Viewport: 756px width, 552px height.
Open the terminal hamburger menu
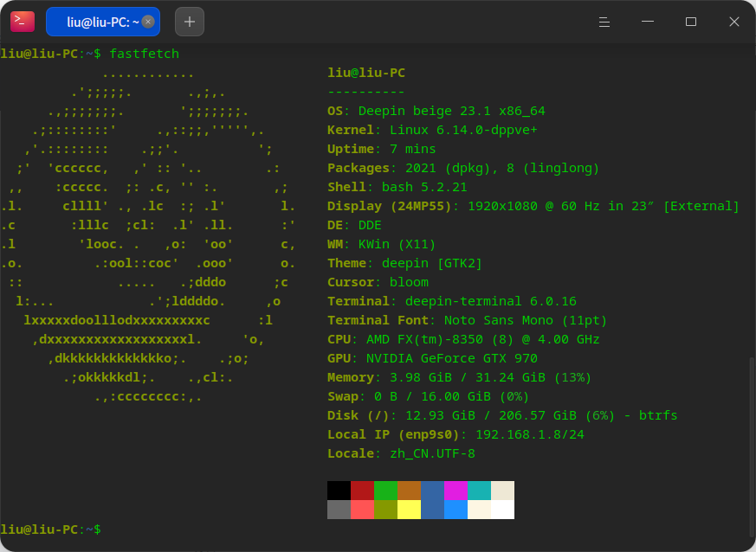604,22
